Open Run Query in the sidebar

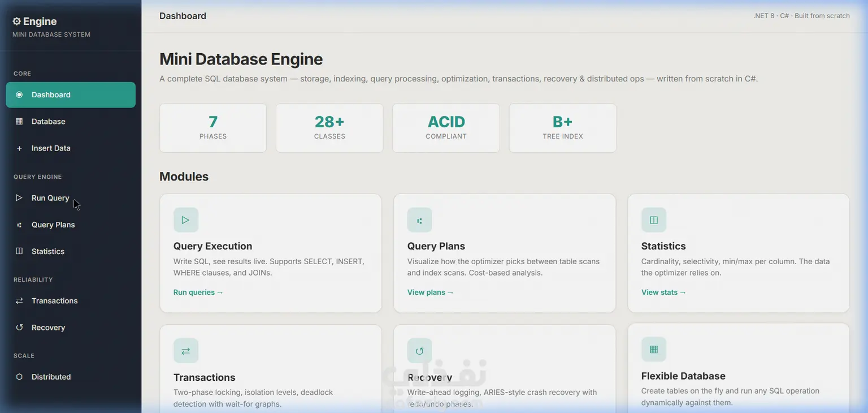coord(71,198)
